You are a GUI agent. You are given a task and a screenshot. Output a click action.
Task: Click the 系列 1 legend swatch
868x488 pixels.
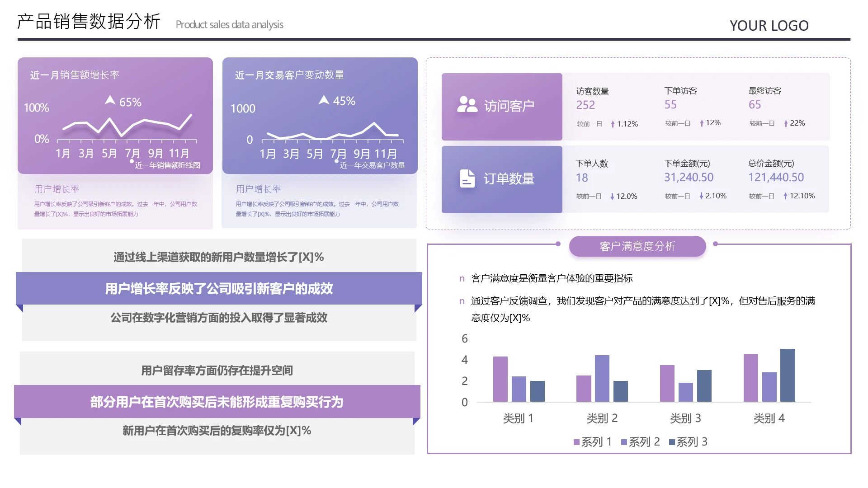click(x=576, y=442)
